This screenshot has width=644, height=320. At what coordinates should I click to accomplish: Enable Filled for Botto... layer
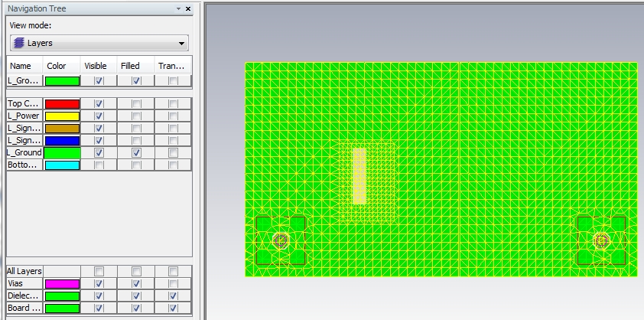(136, 165)
